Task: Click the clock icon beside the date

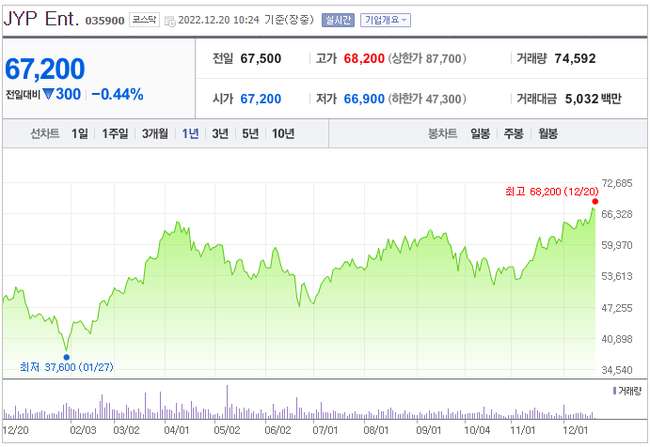Action: click(170, 20)
